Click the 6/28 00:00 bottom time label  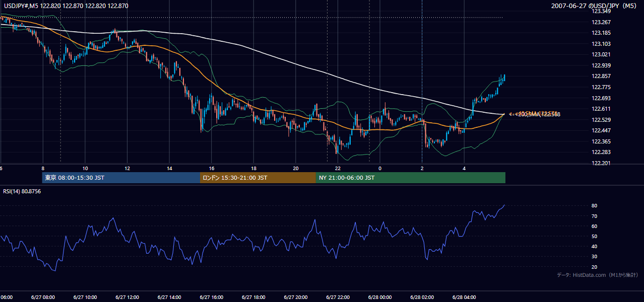379,297
